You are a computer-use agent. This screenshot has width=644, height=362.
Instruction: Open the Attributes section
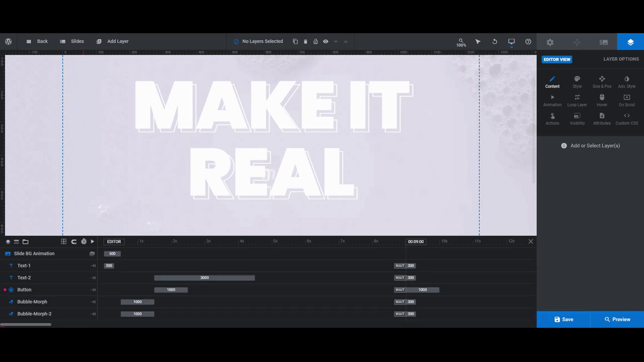(602, 119)
